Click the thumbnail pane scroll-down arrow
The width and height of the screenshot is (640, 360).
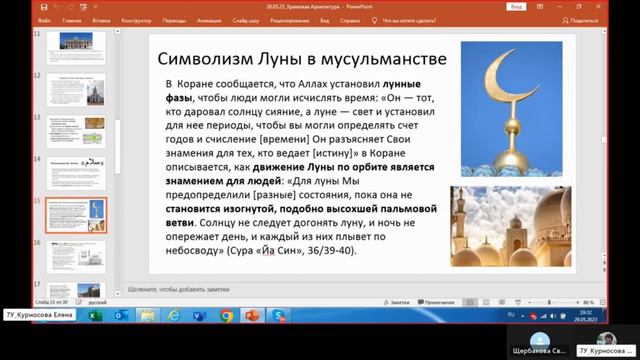pyautogui.click(x=118, y=293)
